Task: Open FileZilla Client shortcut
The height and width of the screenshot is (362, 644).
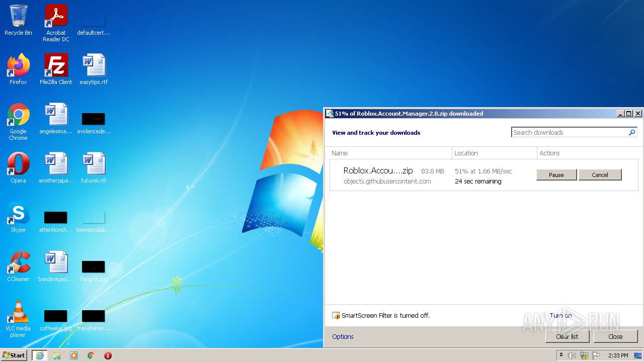Action: (x=56, y=69)
